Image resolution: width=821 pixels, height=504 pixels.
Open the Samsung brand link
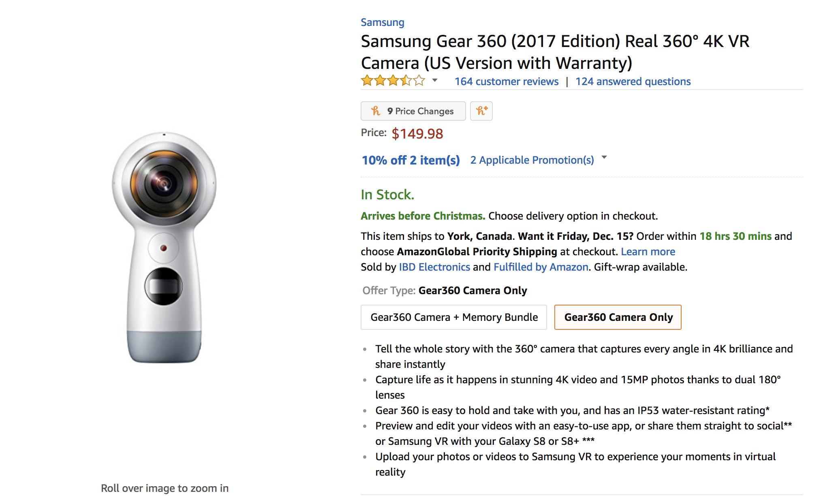(x=382, y=22)
